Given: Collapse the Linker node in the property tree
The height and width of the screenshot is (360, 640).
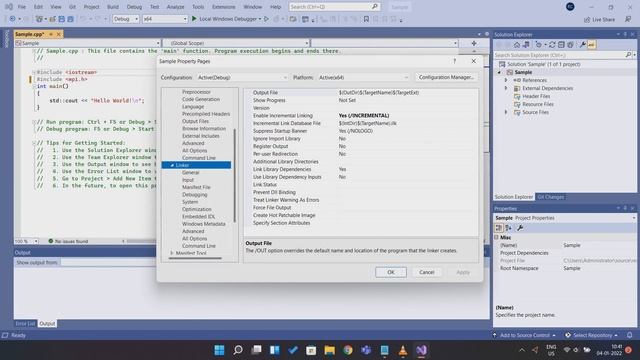Looking at the screenshot, I should pyautogui.click(x=172, y=165).
